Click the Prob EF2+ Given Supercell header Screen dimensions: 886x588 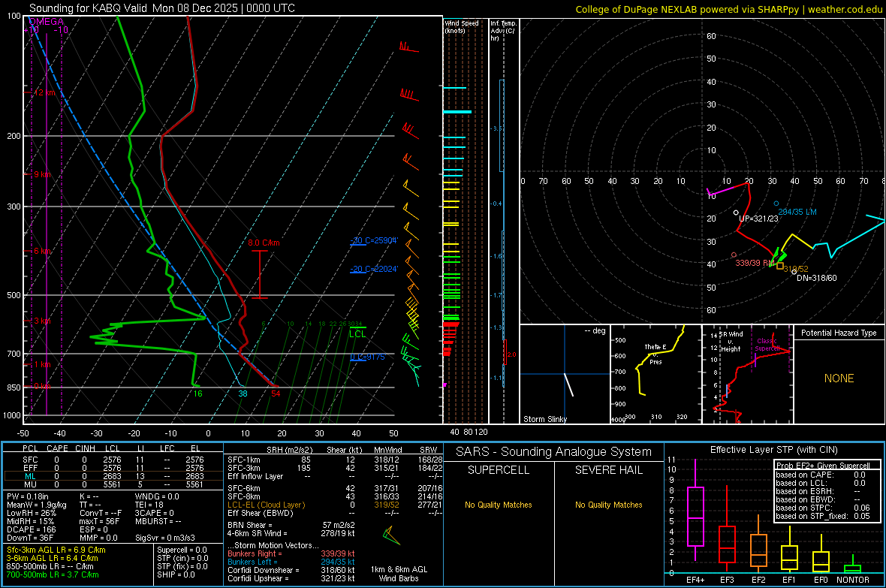point(823,466)
